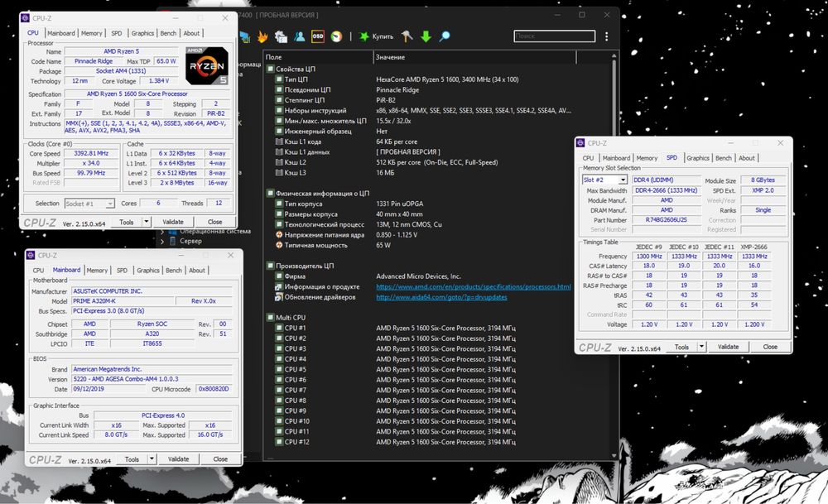Click the Tools button in CPU-Z SPD window
This screenshot has height=504, width=828.
pos(681,347)
